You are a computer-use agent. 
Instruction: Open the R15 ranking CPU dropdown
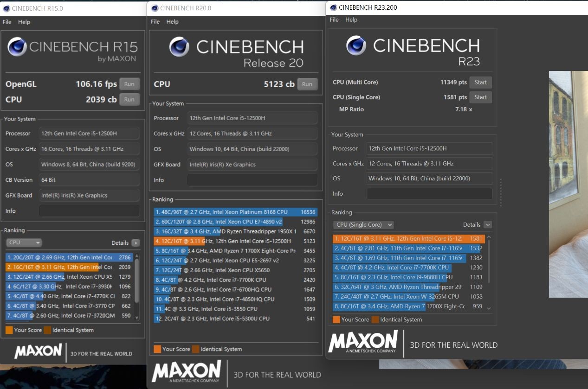(x=24, y=242)
